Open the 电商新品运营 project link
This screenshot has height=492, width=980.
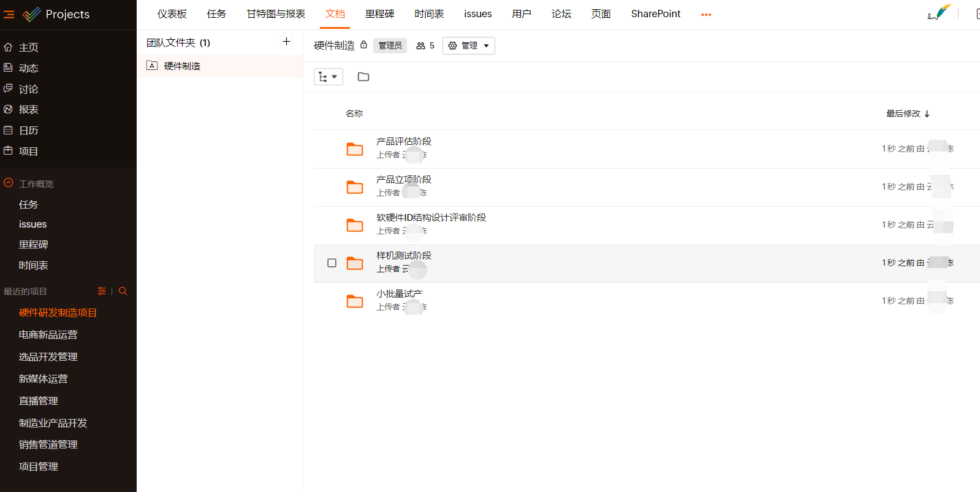[48, 335]
